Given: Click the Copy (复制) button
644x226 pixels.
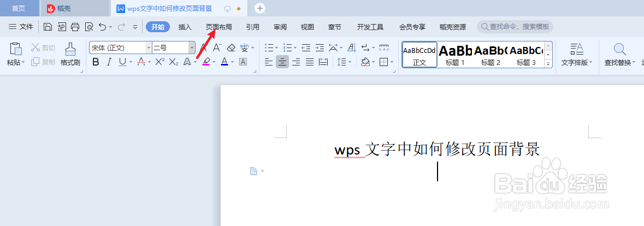Looking at the screenshot, I should click(x=43, y=62).
